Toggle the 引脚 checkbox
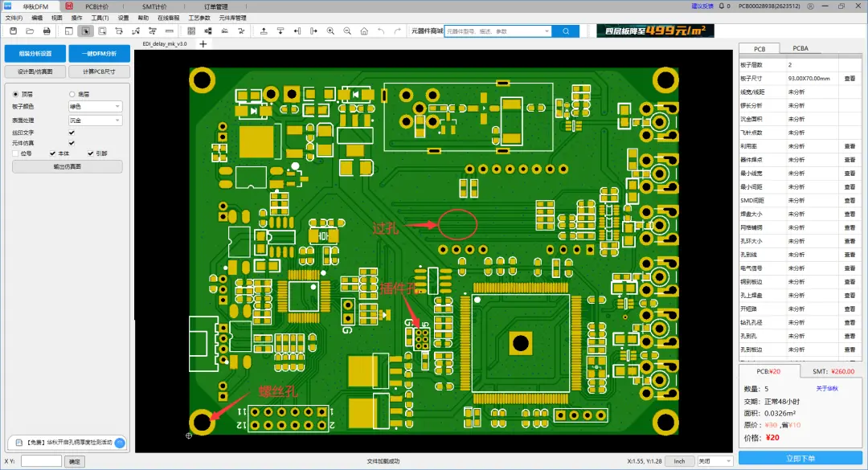Screen dimensions: 868x470 (x=90, y=153)
